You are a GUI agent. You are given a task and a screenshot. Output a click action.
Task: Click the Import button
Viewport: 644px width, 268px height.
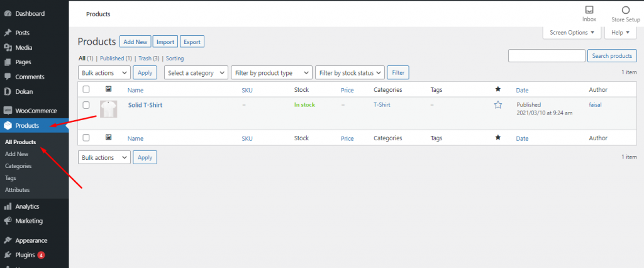165,42
